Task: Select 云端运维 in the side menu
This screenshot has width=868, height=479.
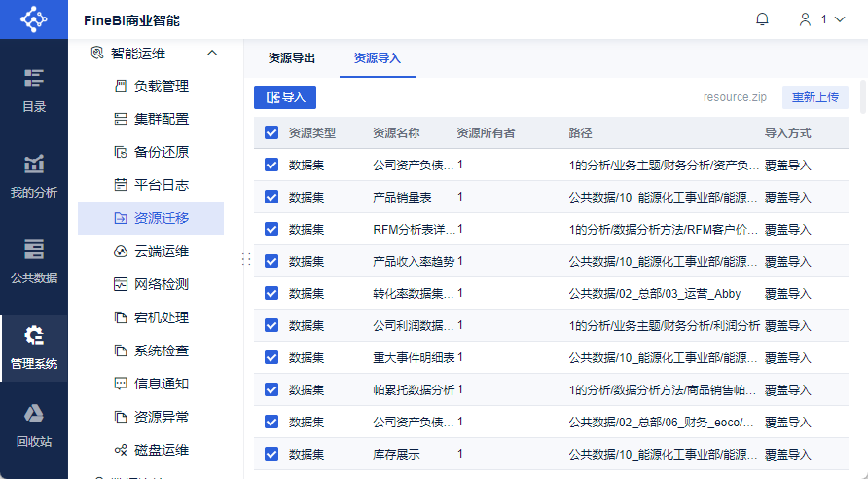Action: click(x=161, y=251)
